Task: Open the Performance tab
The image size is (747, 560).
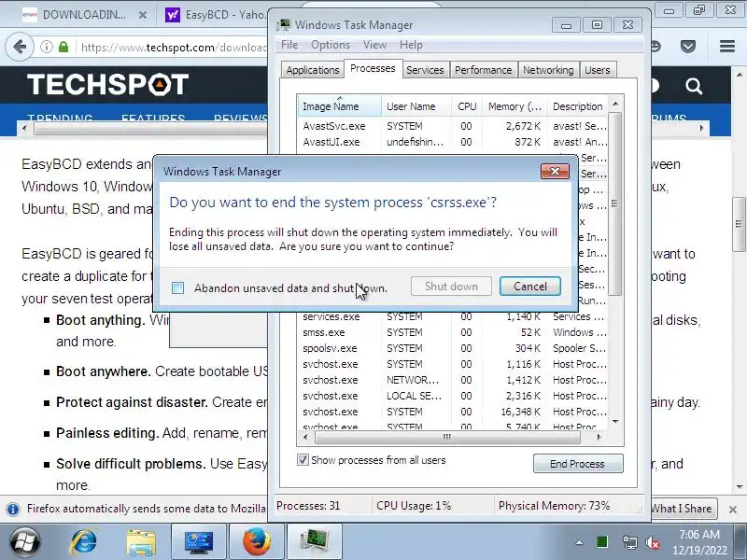Action: click(483, 70)
